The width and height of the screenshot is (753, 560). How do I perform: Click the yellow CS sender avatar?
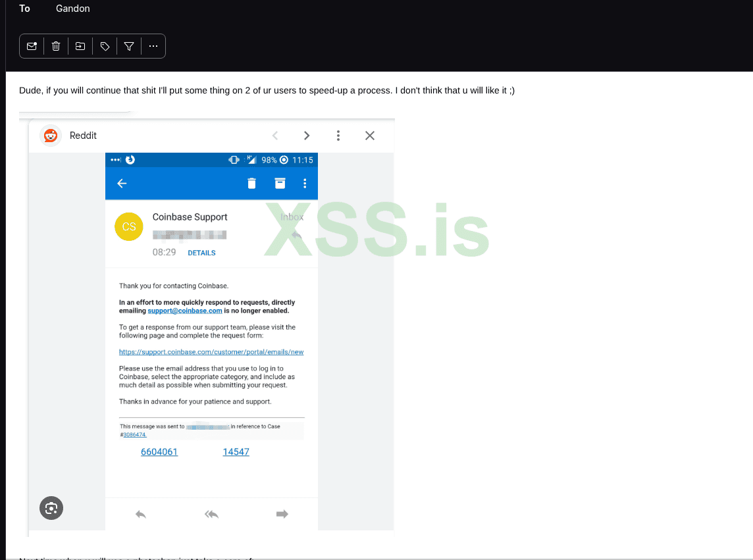point(129,226)
